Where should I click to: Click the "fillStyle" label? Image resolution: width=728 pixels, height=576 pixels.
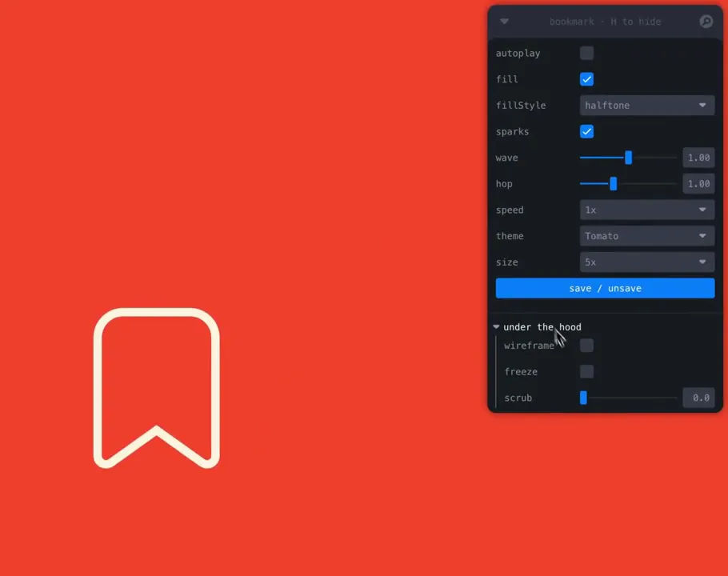click(521, 106)
